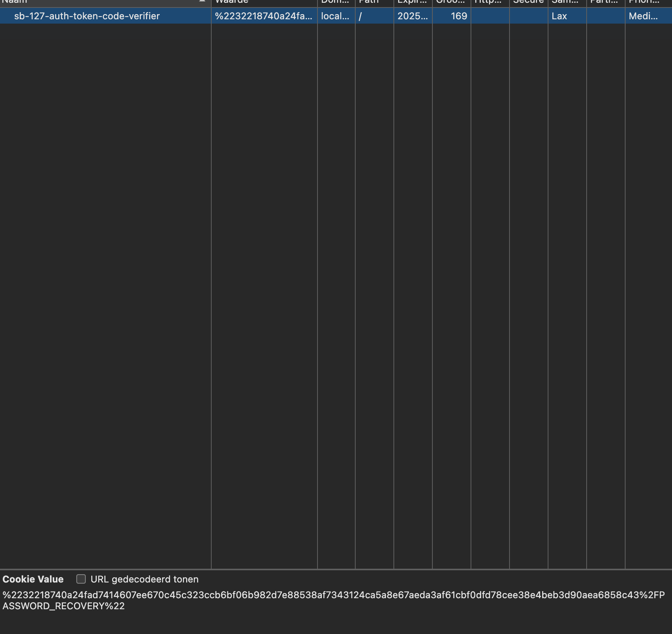672x634 pixels.
Task: Select the sb-127-auth-token-code-verifier cookie
Action: 87,16
